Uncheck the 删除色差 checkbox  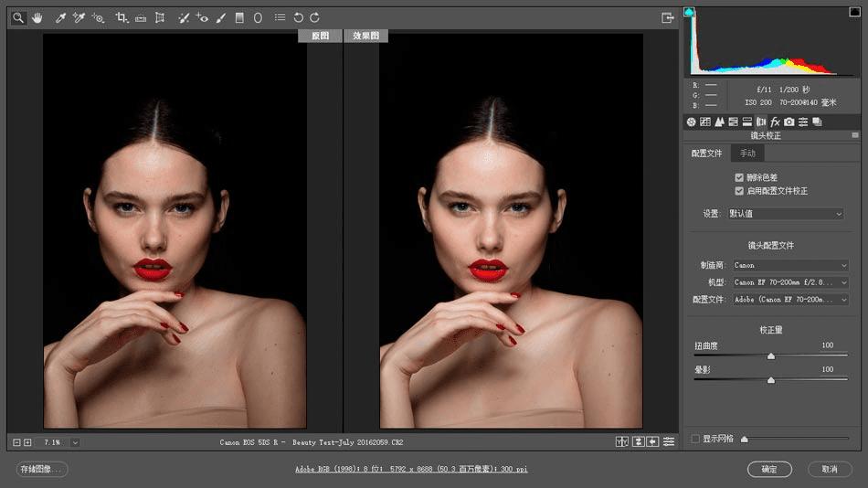click(739, 177)
